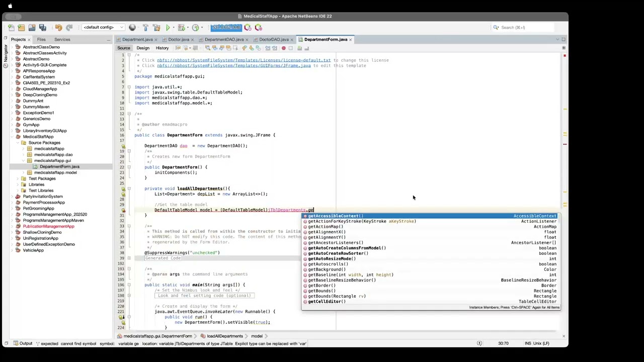
Task: Open the Navigator side panel
Action: [x=6, y=55]
